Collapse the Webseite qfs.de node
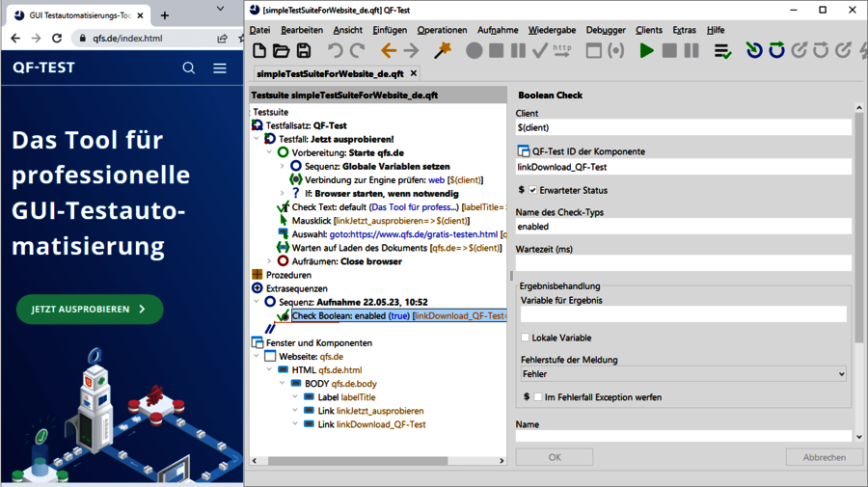Image resolution: width=868 pixels, height=487 pixels. point(257,356)
